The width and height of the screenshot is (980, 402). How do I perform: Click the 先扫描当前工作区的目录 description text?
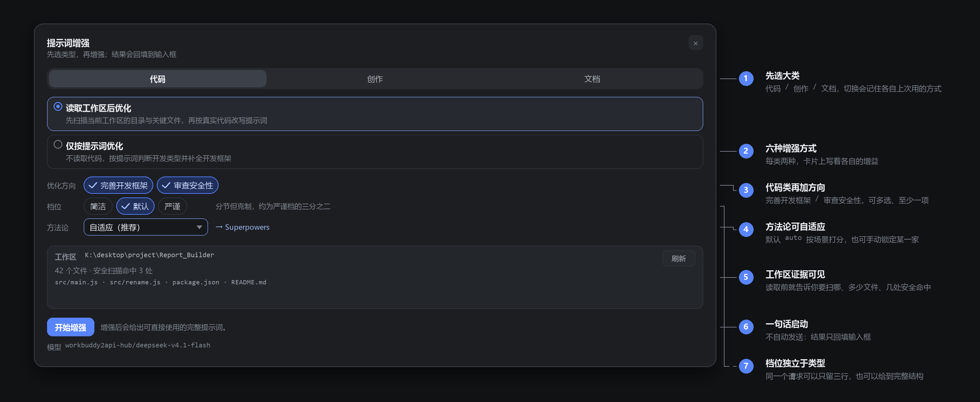click(x=166, y=120)
